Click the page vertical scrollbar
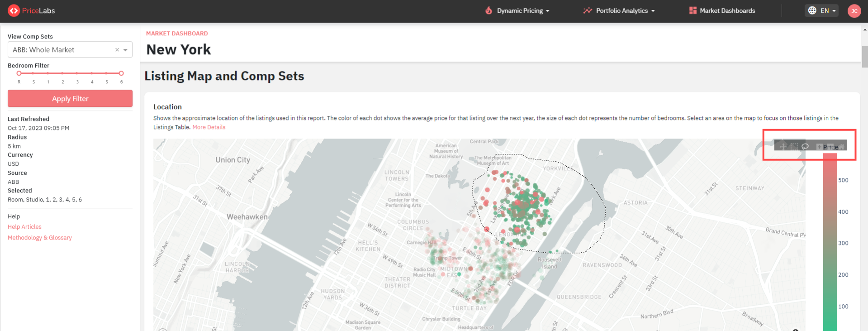Image resolution: width=868 pixels, height=331 pixels. [865, 57]
